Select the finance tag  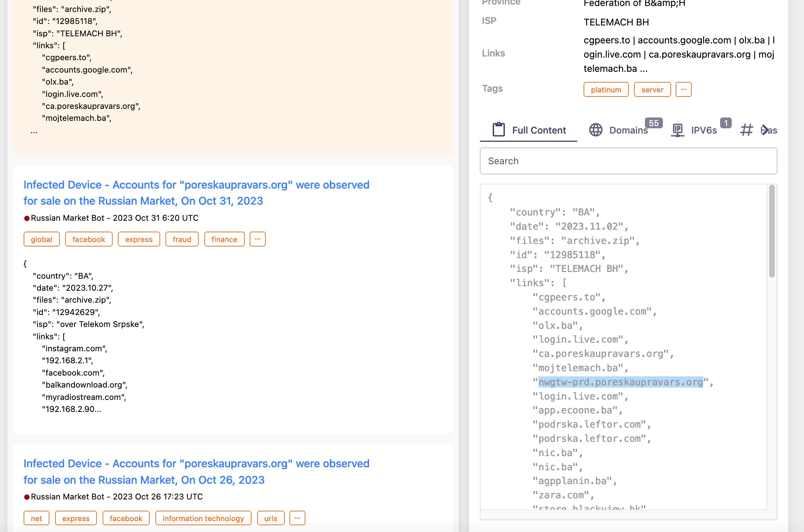point(224,239)
